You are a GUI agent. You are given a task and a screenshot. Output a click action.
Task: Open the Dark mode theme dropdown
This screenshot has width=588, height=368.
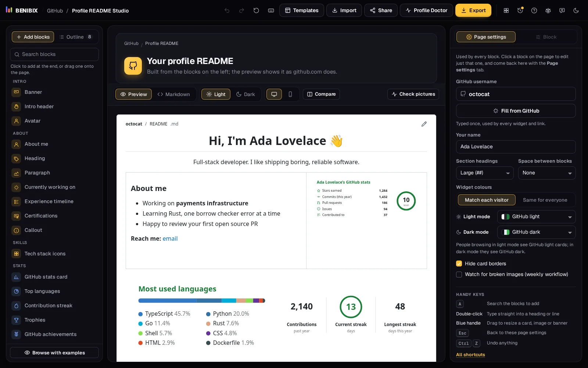(537, 232)
